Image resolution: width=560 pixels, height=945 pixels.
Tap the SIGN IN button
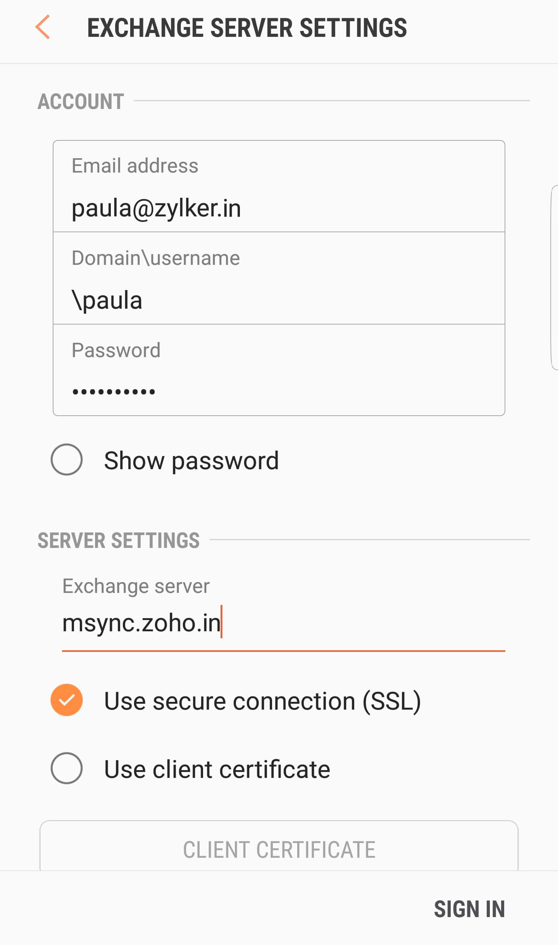pos(470,910)
